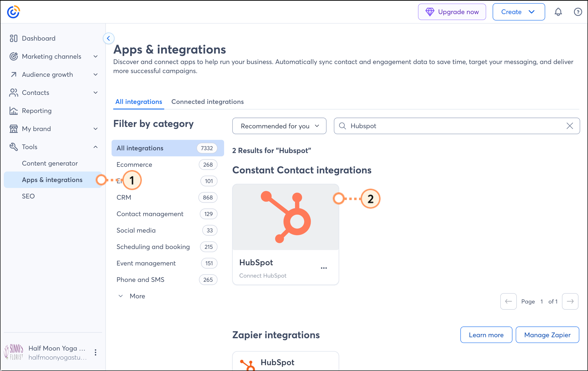Click Manage Zapier button
This screenshot has width=588, height=371.
coord(547,335)
